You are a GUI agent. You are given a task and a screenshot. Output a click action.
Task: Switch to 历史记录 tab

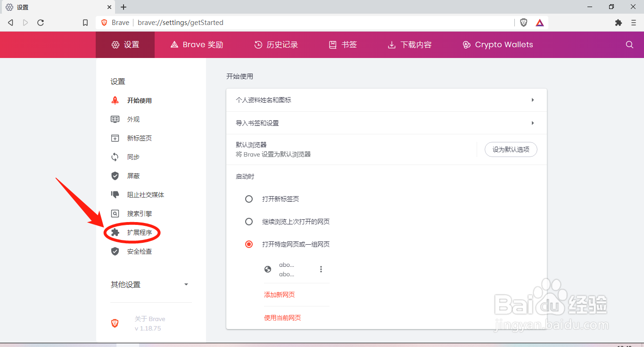276,45
